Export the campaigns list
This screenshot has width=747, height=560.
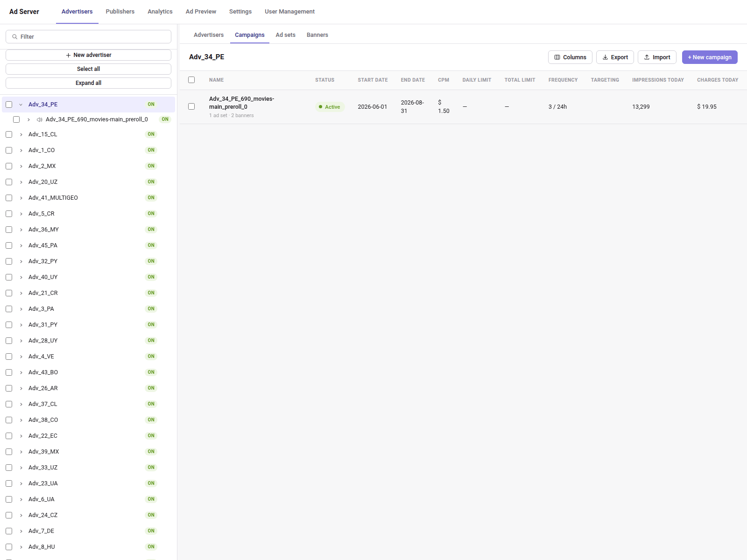615,57
